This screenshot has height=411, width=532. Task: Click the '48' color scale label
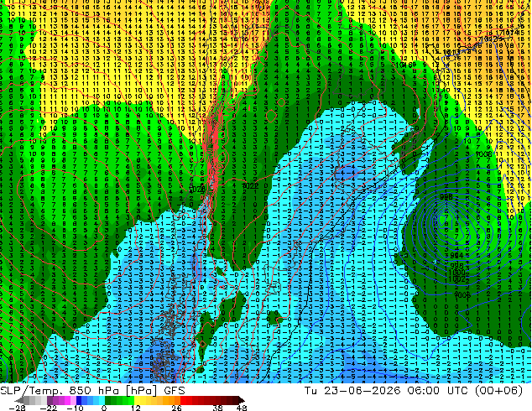tap(241, 408)
